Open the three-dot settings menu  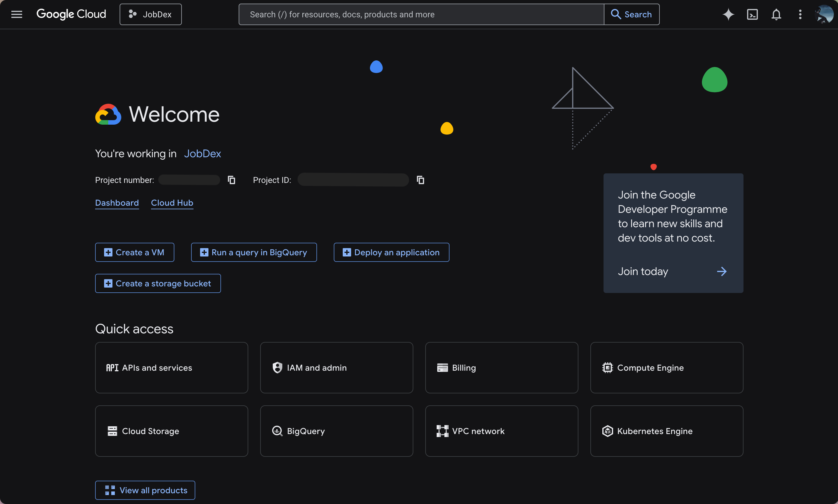pos(800,14)
